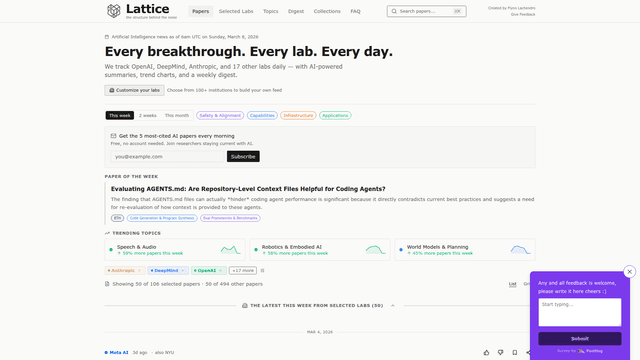Thumbs down the Meta AI paper
The width and height of the screenshot is (640, 360).
pyautogui.click(x=500, y=352)
